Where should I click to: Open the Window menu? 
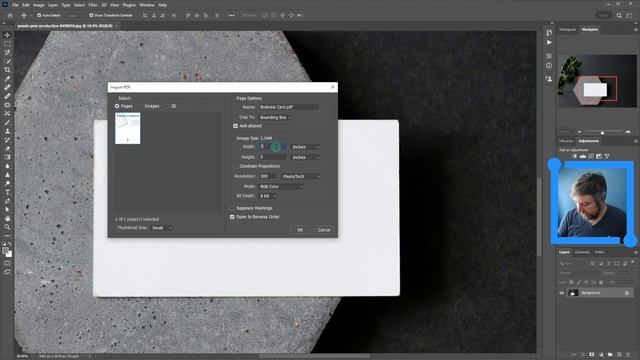point(147,5)
